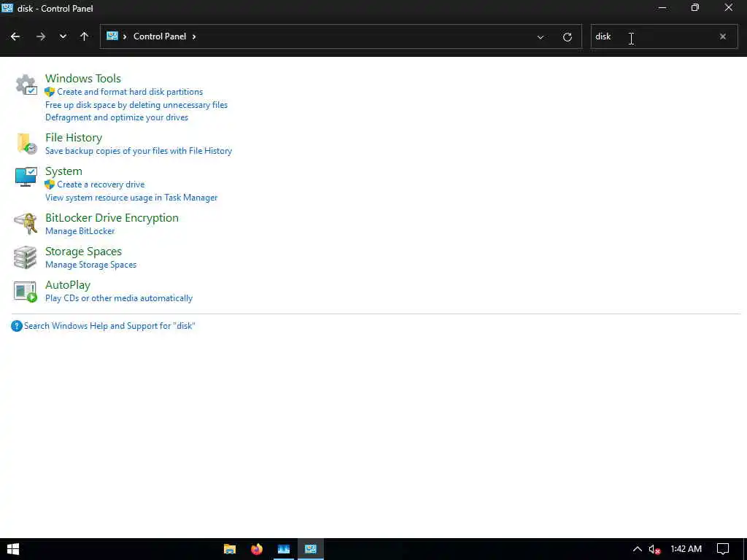Go forward with the right arrow
This screenshot has width=747, height=560.
coord(41,36)
